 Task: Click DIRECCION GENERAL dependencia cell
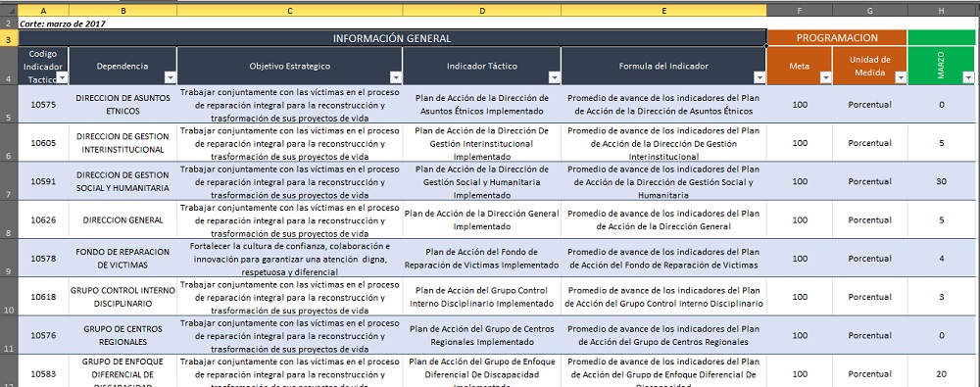click(123, 220)
